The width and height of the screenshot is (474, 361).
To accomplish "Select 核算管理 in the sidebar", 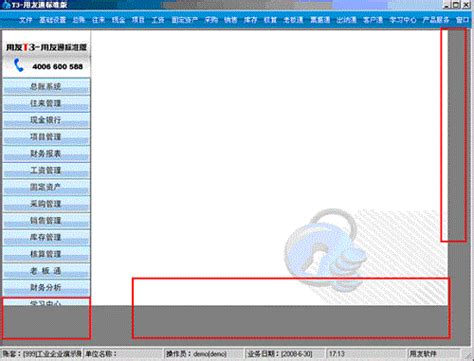I will click(46, 254).
